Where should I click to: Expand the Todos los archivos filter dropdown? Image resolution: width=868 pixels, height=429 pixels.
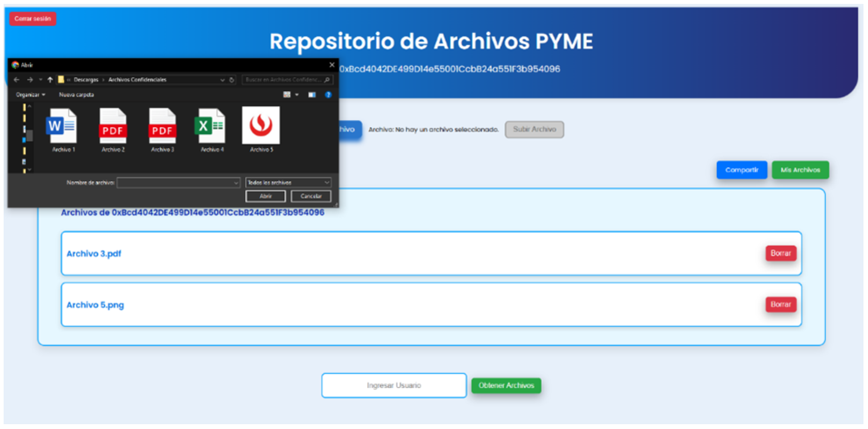coord(288,182)
